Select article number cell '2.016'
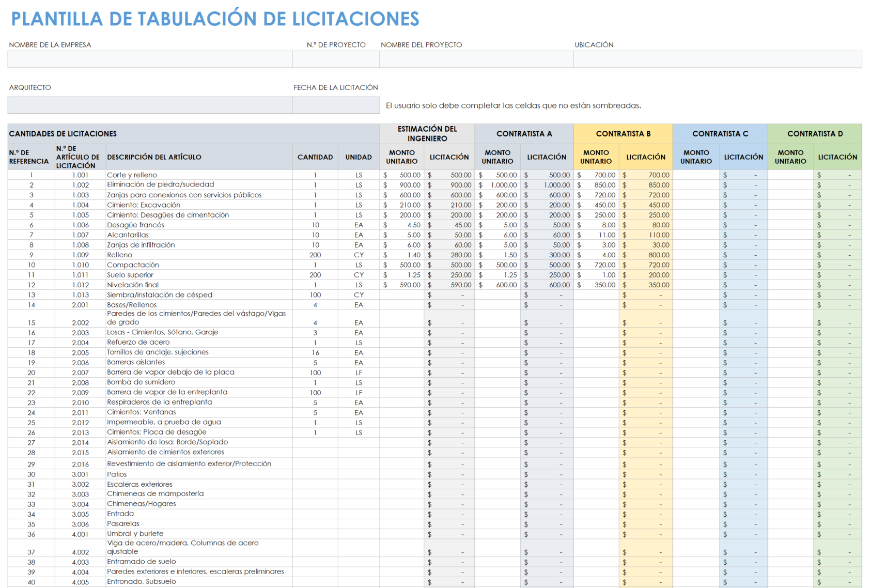 tap(80, 464)
